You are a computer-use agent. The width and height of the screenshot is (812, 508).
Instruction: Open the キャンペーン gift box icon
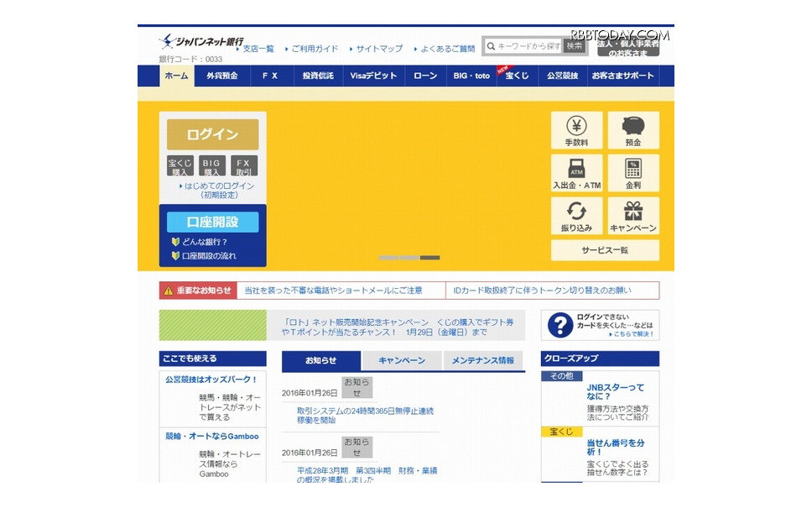(633, 215)
